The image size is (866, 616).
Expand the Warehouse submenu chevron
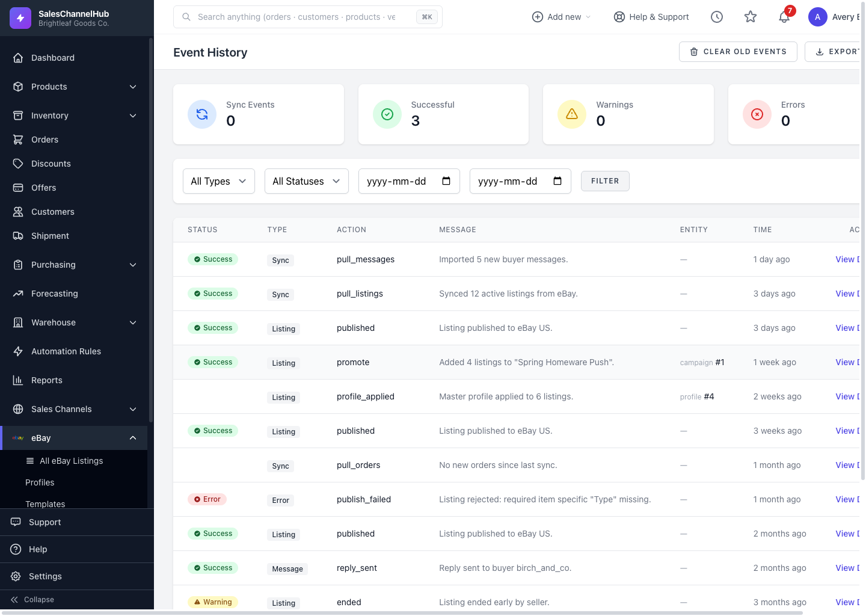(133, 322)
